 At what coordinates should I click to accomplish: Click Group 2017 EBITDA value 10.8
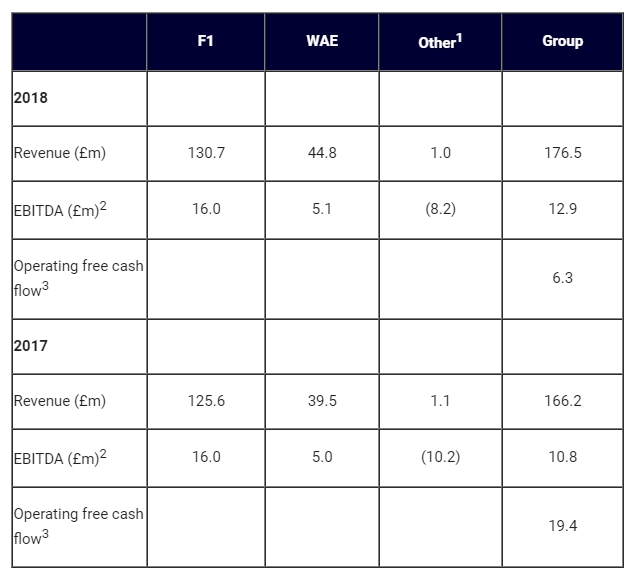(562, 456)
